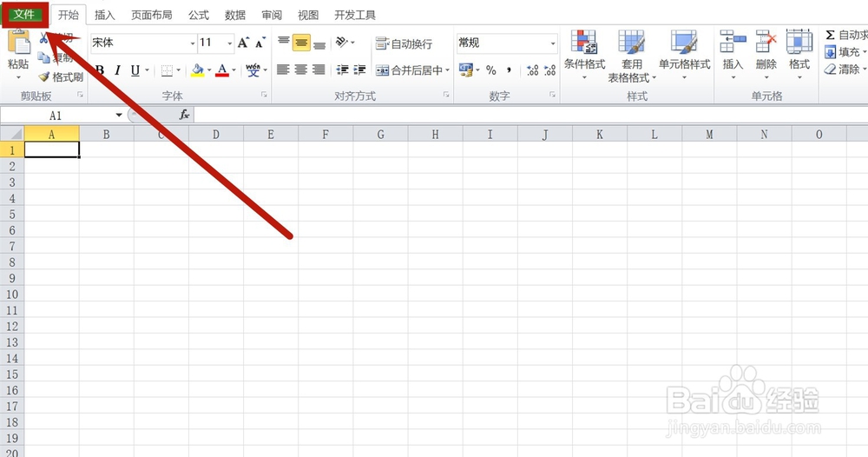868x457 pixels.
Task: Increase decimal places
Action: 533,70
